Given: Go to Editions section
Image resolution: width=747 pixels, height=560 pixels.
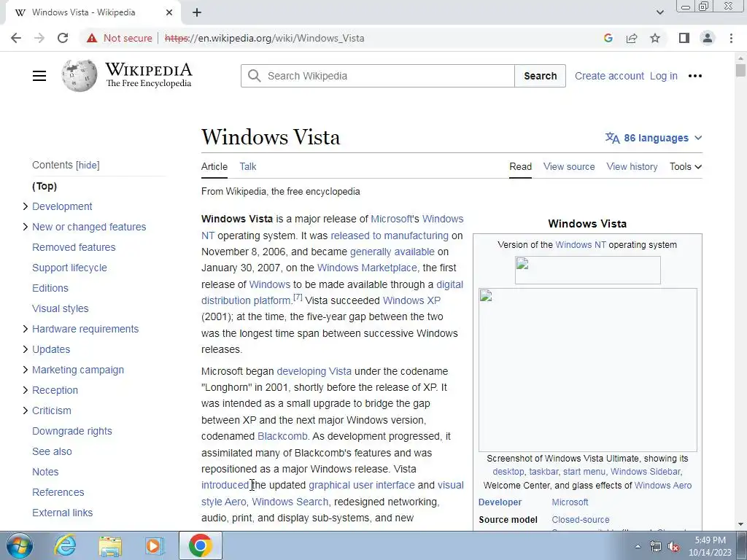Looking at the screenshot, I should coord(50,288).
